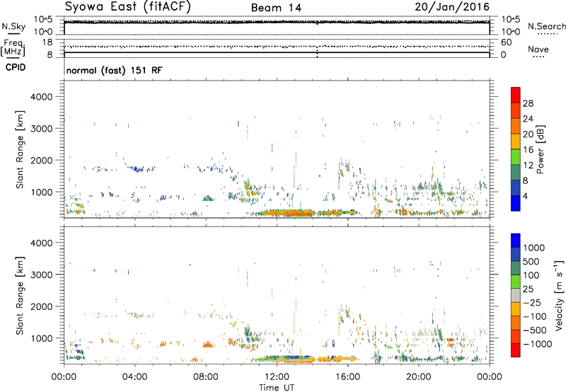Screen dimensions: 566x392
Task: Click the orange echo patch near 08:00 in velocity panel
Action: click(207, 345)
